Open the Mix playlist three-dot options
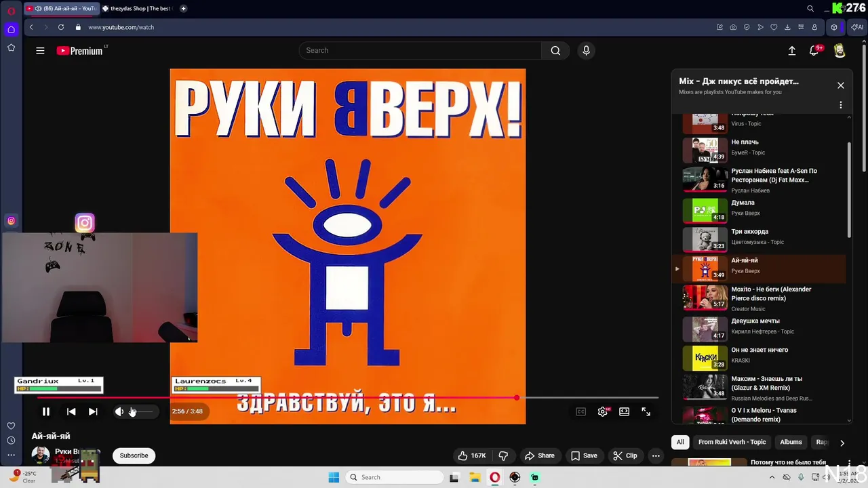 click(841, 105)
